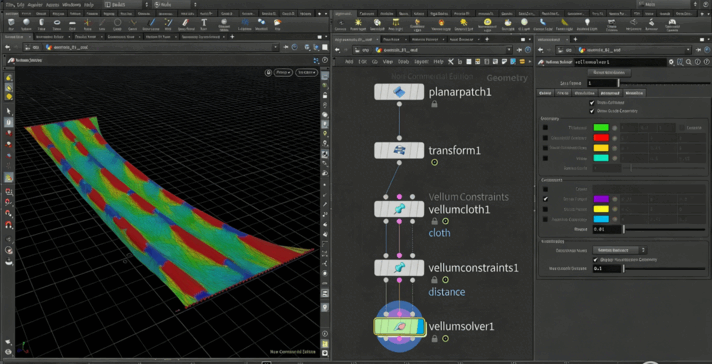Create a Grid from the shelf
Viewport: 712px width, 364px height.
tap(72, 24)
